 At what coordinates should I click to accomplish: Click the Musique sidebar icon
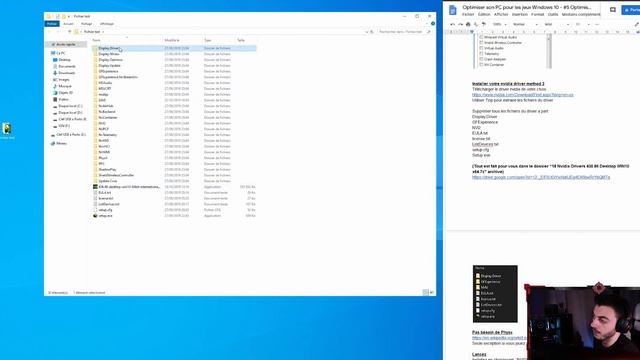55,86
